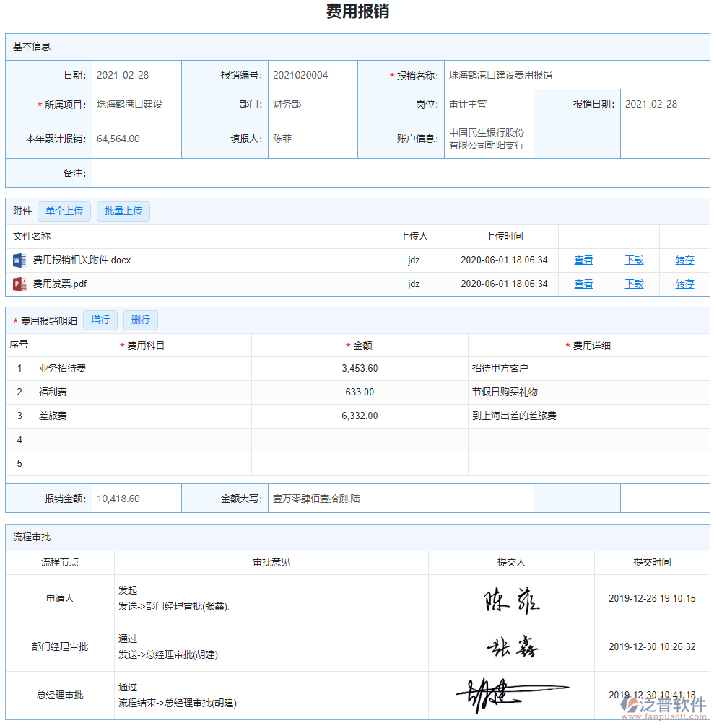Open 查看 link for 费用报销相关附件.docx
This screenshot has height=728, width=714.
pos(583,260)
